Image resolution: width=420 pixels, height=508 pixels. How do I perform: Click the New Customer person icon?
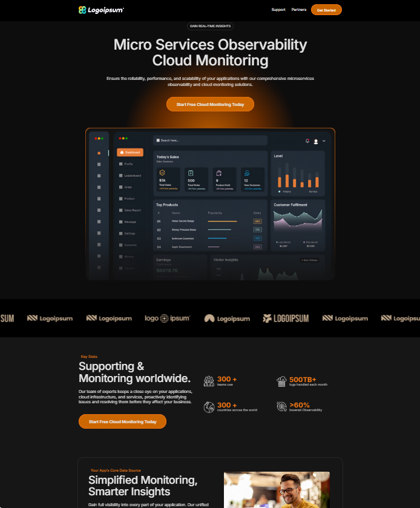247,173
